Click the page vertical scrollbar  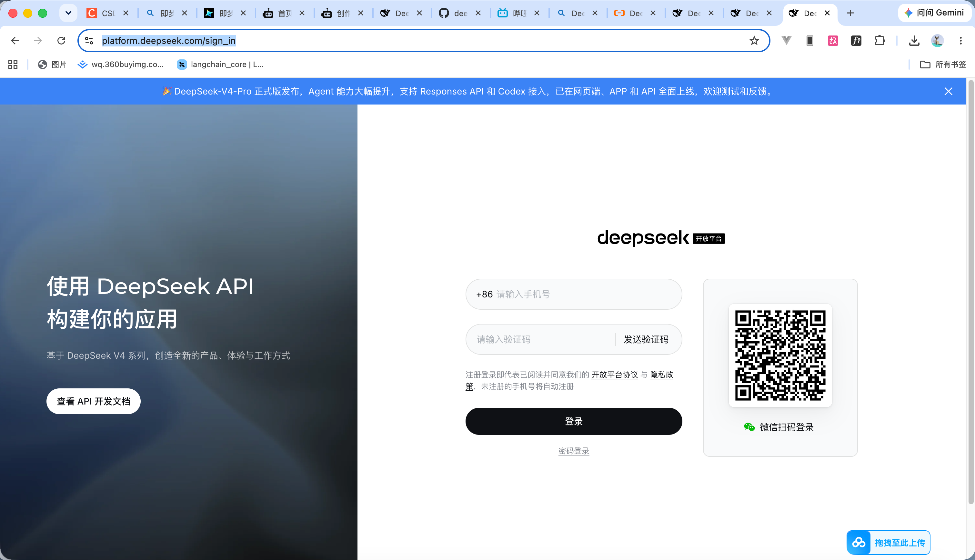pos(971,292)
